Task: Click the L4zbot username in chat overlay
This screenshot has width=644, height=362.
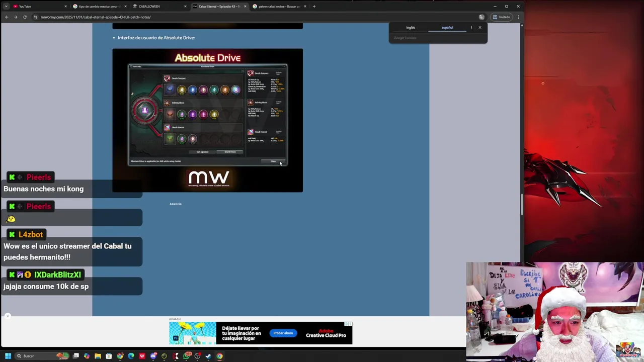Action: coord(30,235)
